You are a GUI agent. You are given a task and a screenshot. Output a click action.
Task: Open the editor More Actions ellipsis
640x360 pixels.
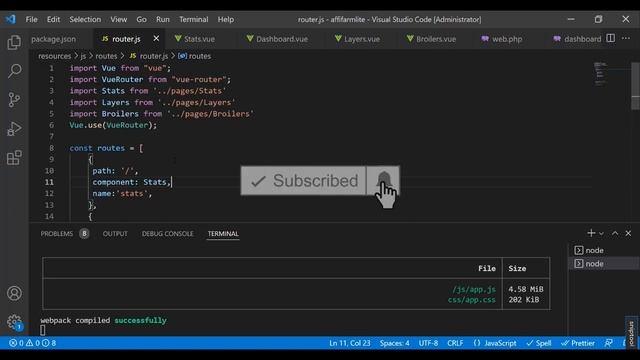click(x=626, y=38)
